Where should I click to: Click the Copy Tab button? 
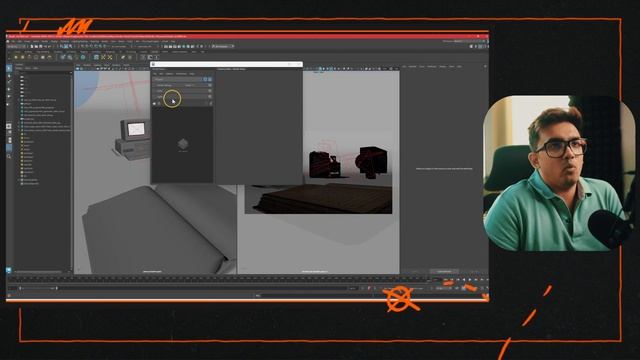point(473,271)
